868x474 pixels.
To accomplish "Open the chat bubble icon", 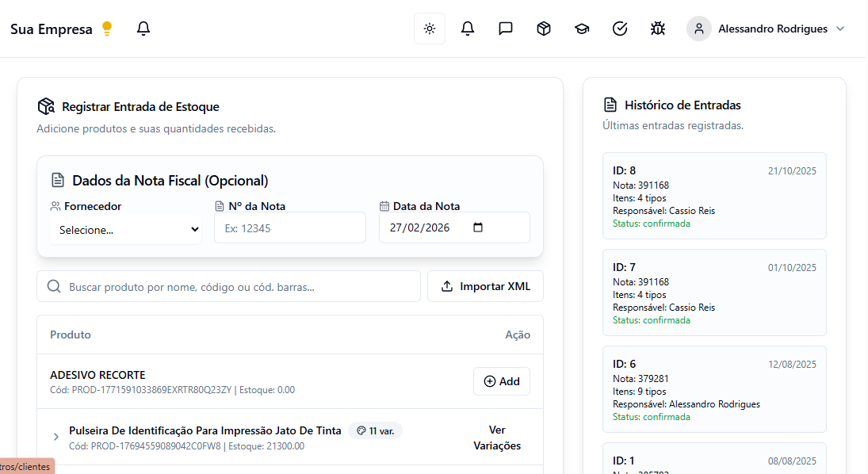I will 505,28.
